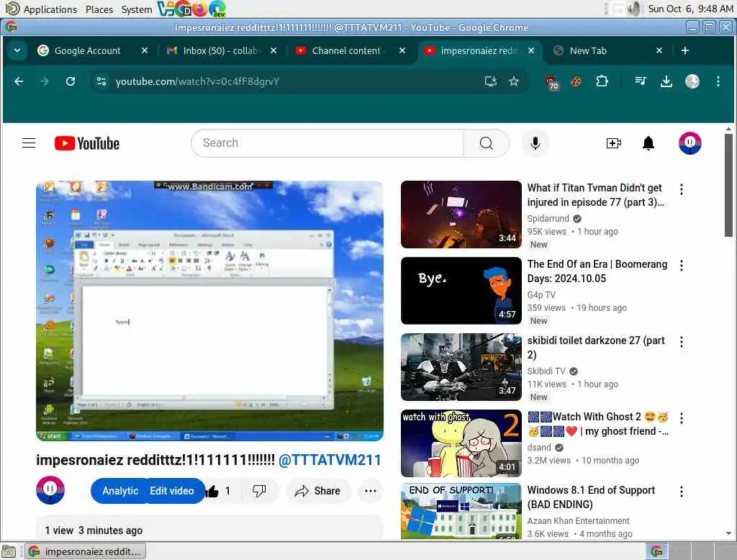Open the Places menu
The height and width of the screenshot is (560, 737).
(99, 9)
